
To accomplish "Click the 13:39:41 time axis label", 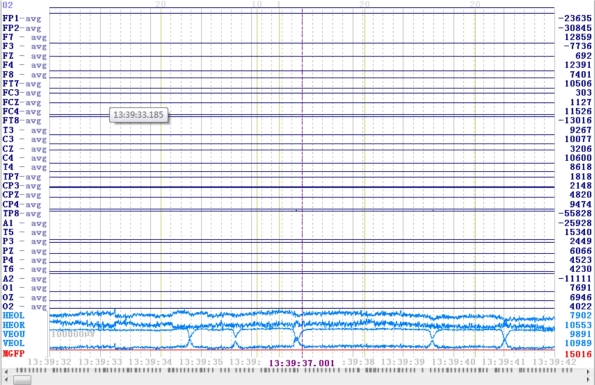I will point(504,362).
